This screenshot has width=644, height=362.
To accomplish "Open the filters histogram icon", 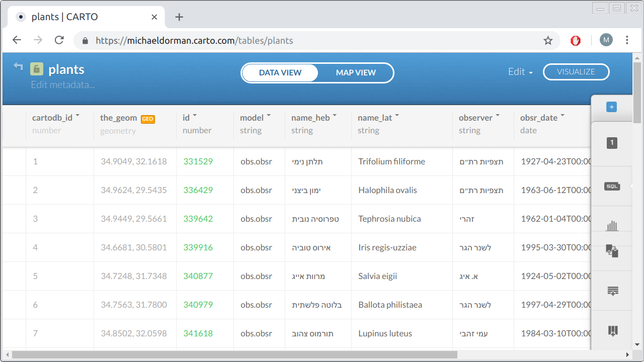I will pyautogui.click(x=612, y=226).
